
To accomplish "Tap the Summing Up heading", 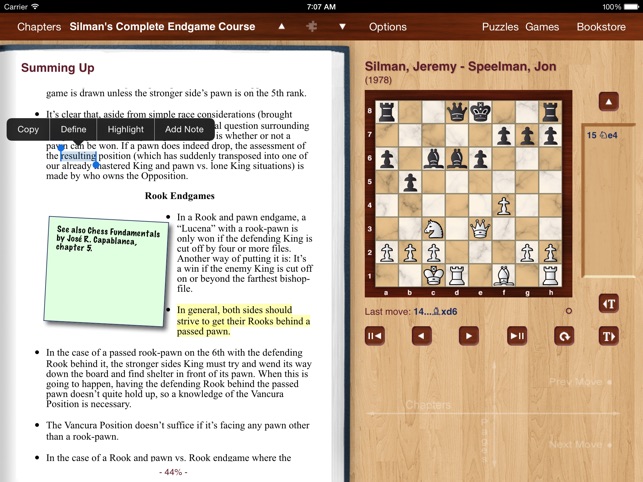I will (57, 68).
